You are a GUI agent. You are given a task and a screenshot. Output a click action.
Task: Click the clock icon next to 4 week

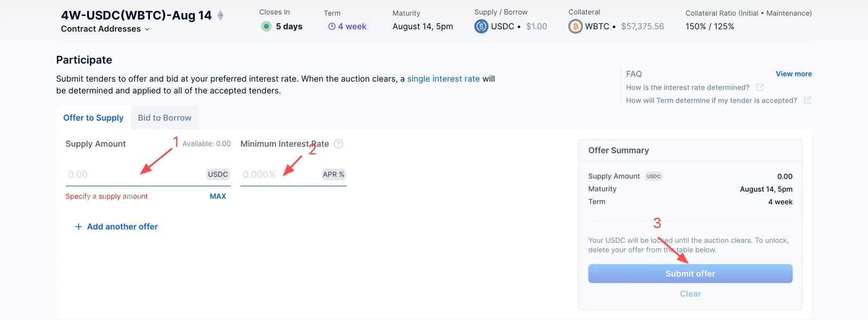point(331,26)
